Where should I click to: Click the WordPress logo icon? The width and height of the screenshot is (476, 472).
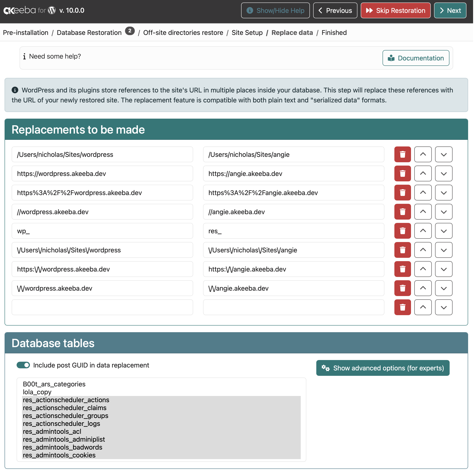click(x=52, y=10)
